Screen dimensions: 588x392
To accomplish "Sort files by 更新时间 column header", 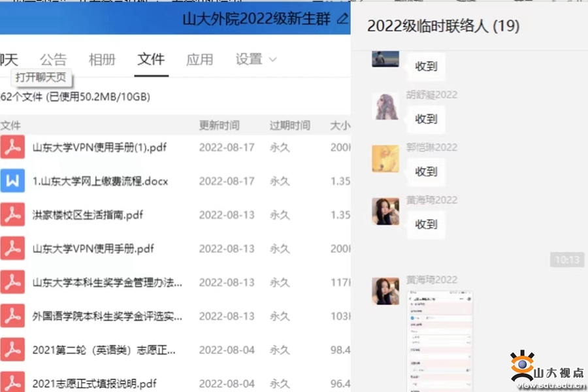I will (219, 125).
